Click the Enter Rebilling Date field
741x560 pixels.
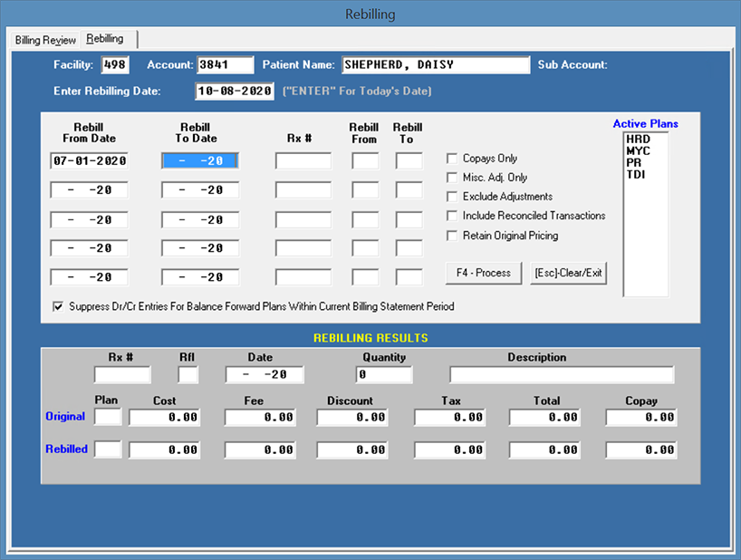click(x=234, y=92)
